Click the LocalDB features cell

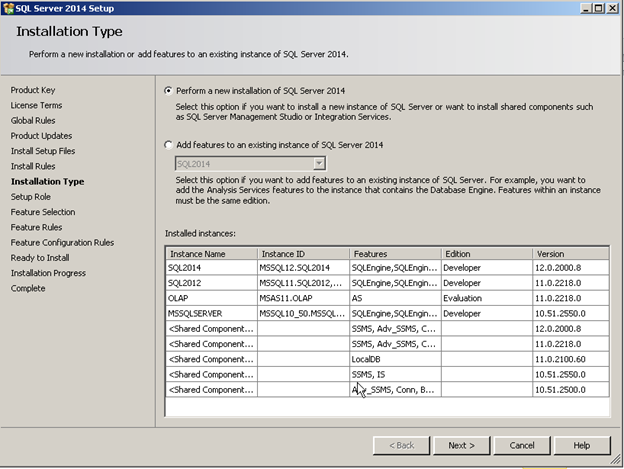[395, 359]
